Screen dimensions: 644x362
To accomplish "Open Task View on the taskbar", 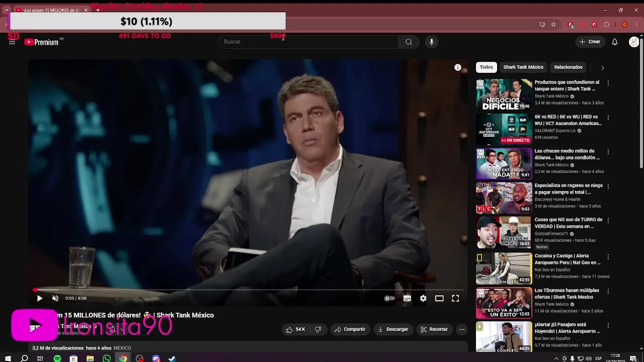I will point(41,358).
